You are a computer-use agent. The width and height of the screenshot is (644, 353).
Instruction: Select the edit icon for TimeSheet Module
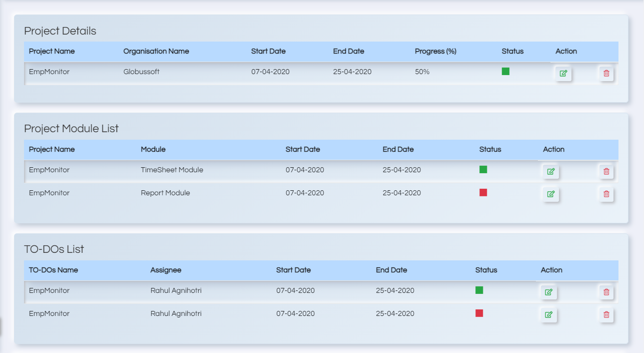tap(550, 171)
